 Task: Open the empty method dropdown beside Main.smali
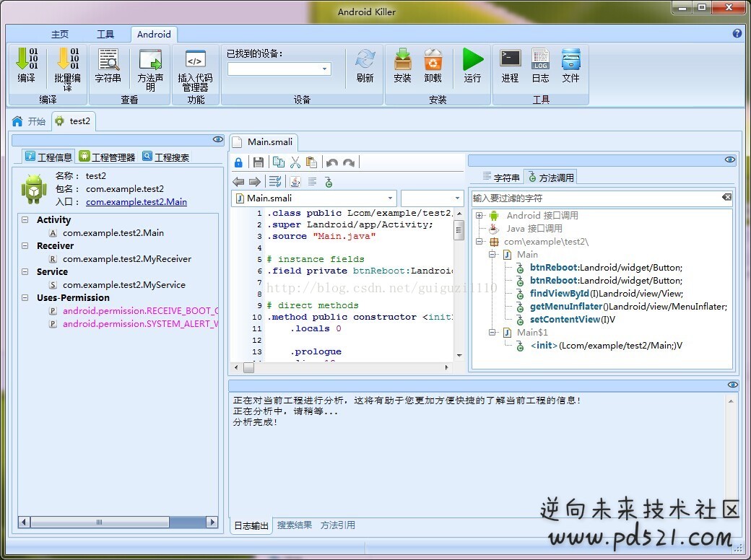[433, 198]
